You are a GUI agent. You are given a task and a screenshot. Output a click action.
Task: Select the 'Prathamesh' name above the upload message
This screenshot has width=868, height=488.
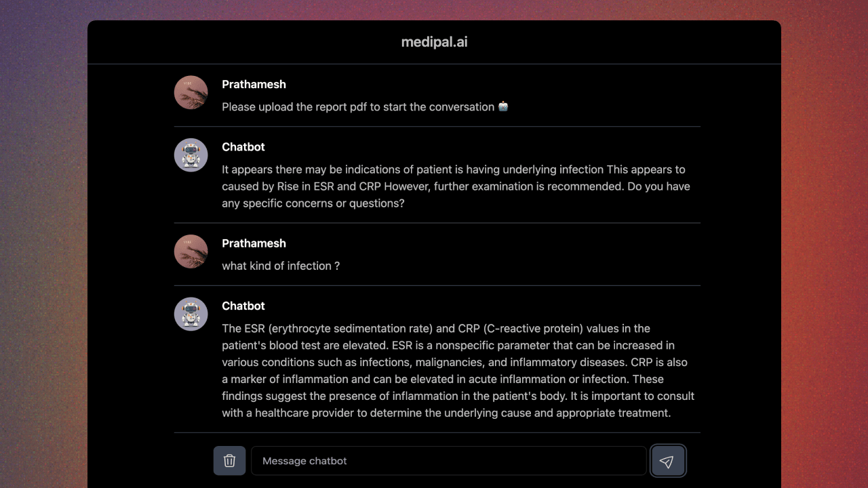tap(254, 84)
